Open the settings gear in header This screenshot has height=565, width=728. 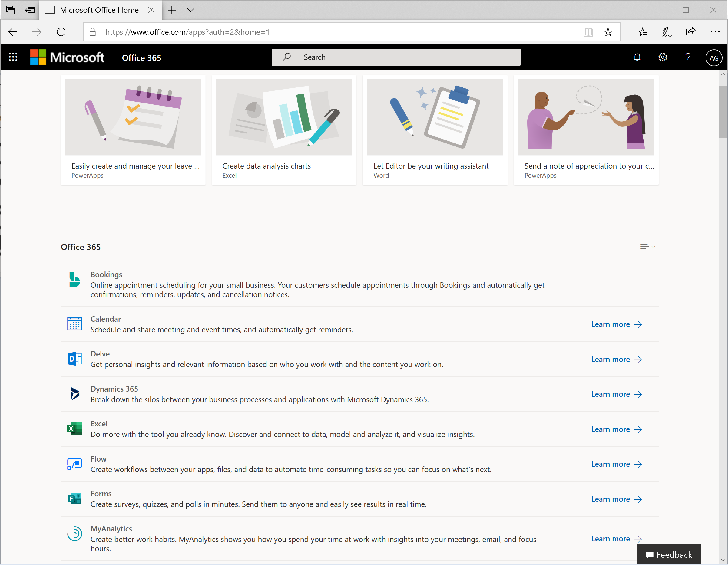tap(662, 57)
